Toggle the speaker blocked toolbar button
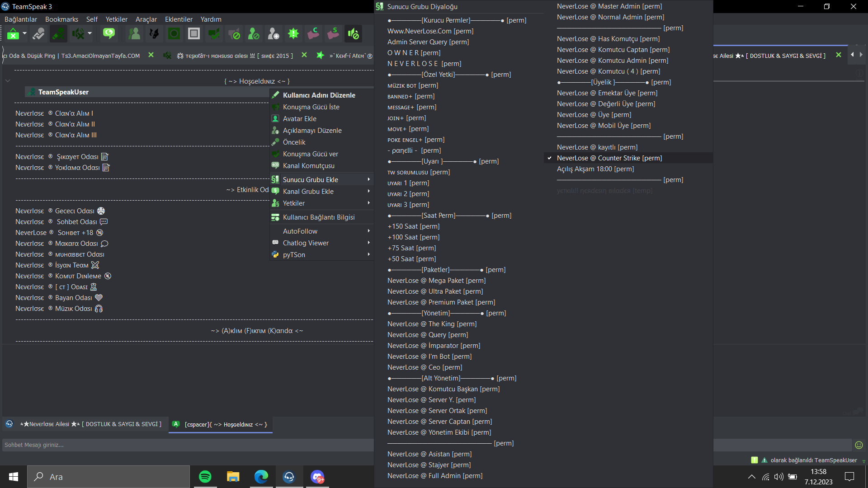The width and height of the screenshot is (868, 488). click(x=353, y=34)
